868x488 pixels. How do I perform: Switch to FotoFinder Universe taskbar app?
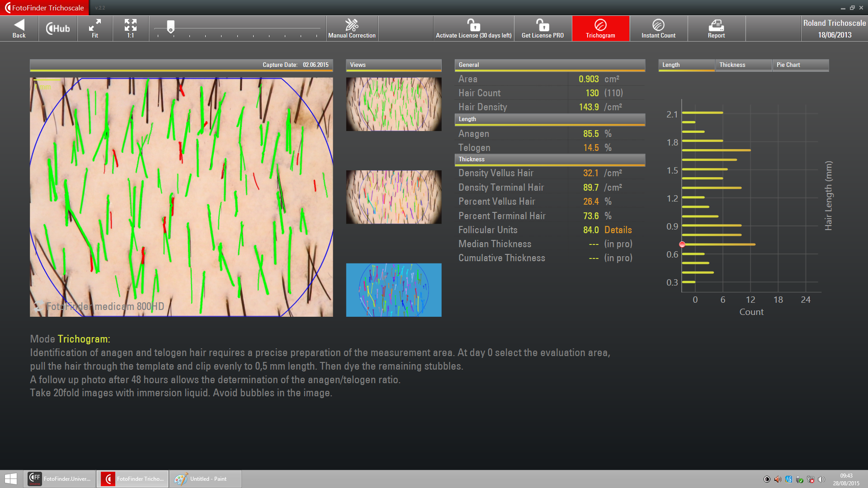[59, 479]
